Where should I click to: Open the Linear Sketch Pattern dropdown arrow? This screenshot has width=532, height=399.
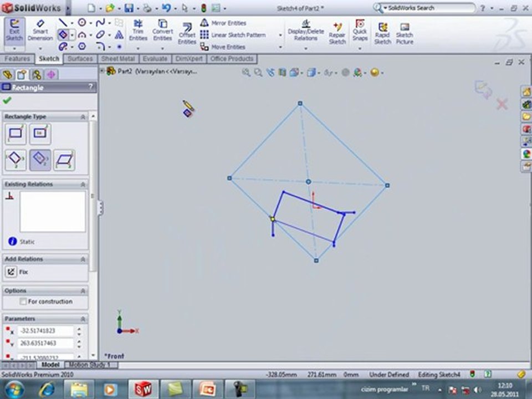click(280, 35)
